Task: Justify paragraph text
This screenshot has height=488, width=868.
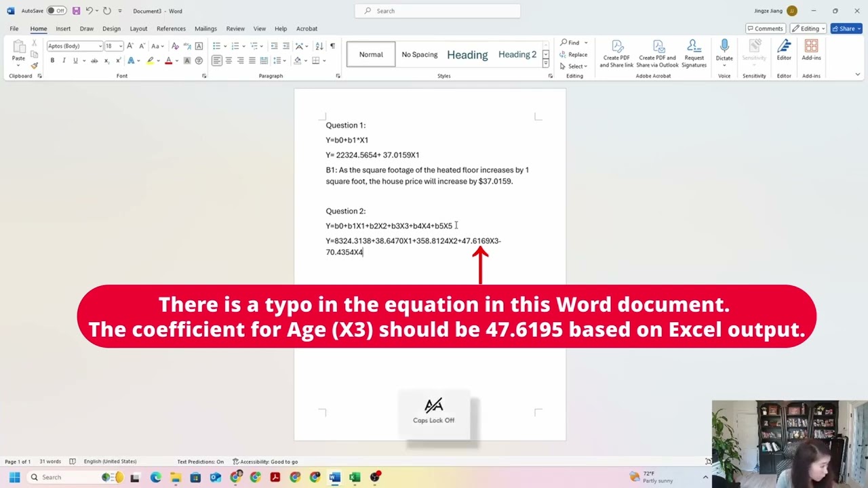Action: pos(252,60)
